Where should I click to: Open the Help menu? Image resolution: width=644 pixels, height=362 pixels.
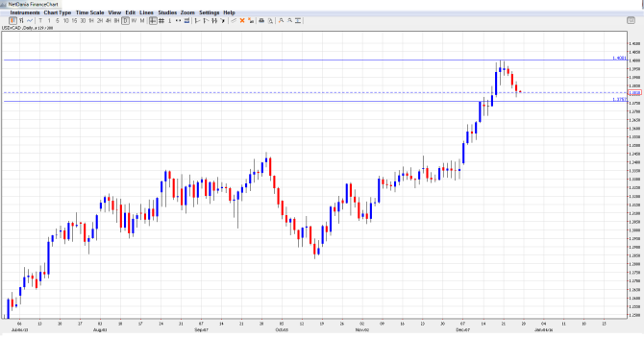[229, 12]
